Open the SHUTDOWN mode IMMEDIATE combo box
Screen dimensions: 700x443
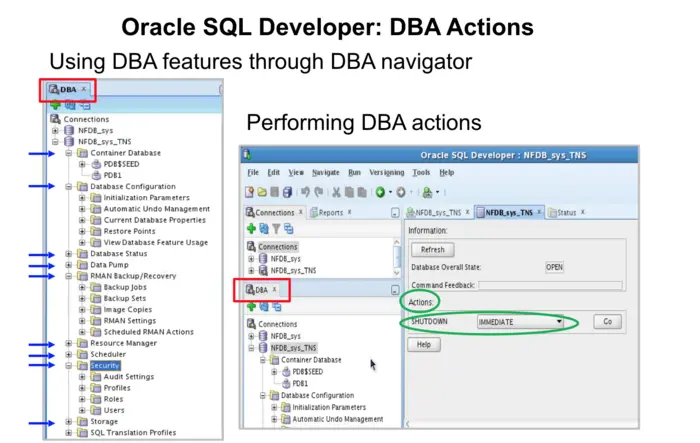tap(520, 322)
